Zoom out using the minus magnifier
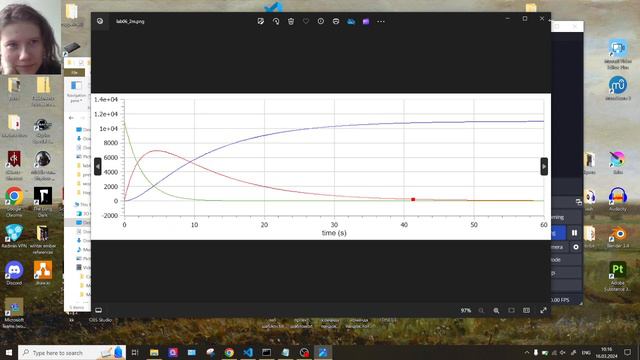 [481, 311]
